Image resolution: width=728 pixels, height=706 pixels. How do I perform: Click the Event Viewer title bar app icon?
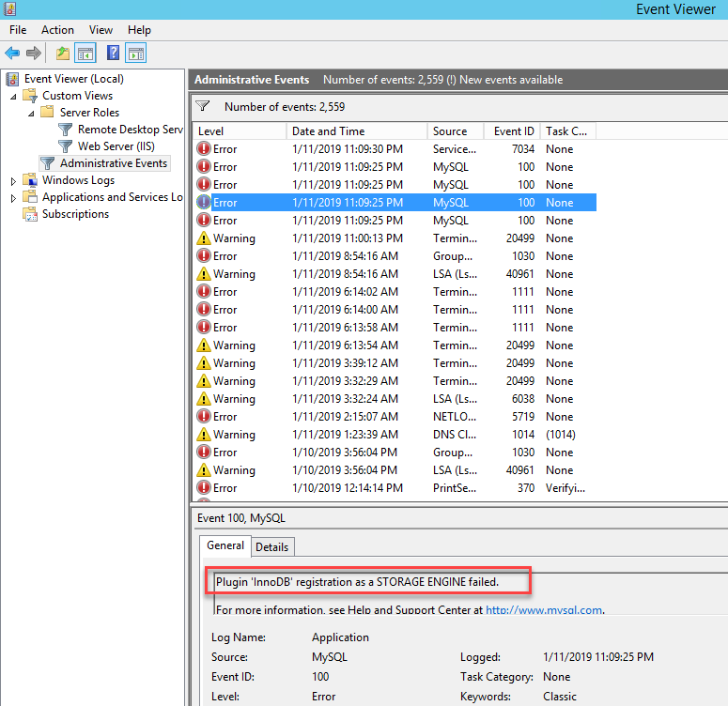[x=10, y=8]
